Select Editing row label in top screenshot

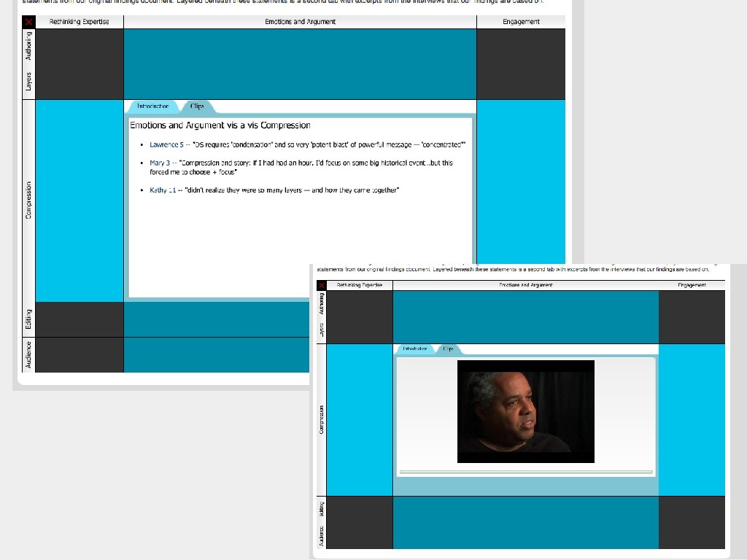28,319
